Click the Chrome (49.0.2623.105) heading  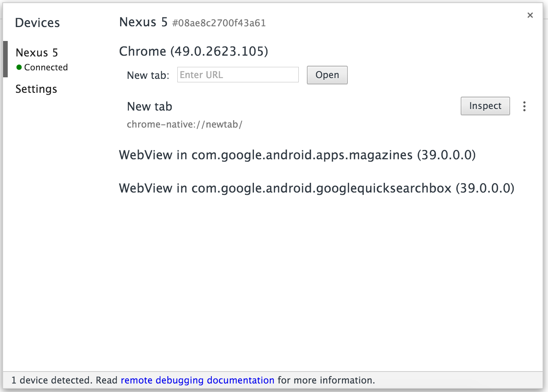point(194,51)
